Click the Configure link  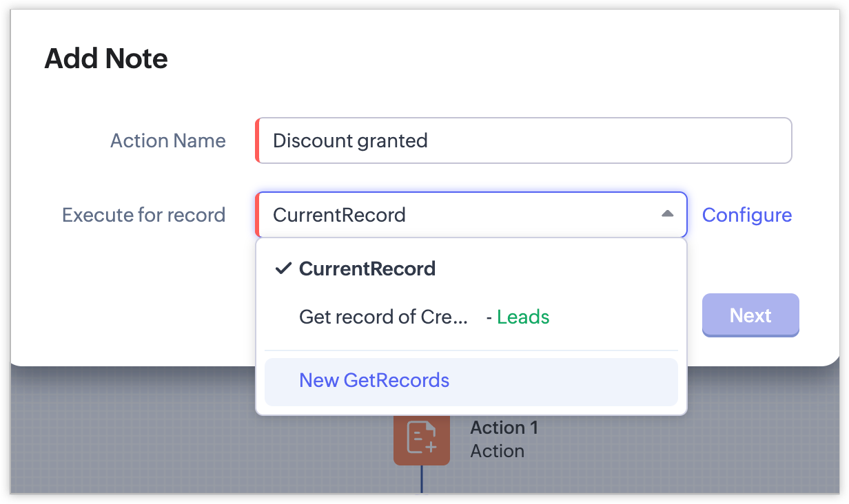746,215
